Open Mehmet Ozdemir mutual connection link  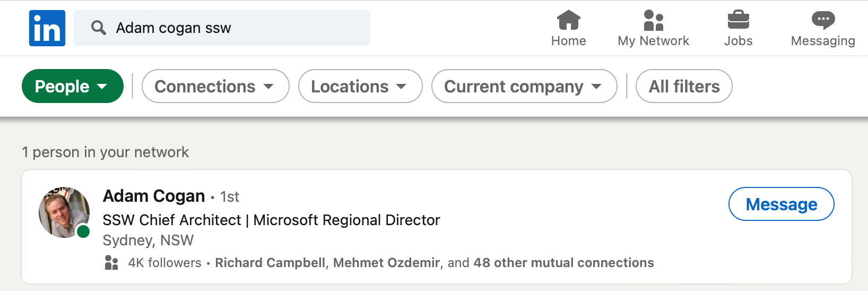(386, 263)
